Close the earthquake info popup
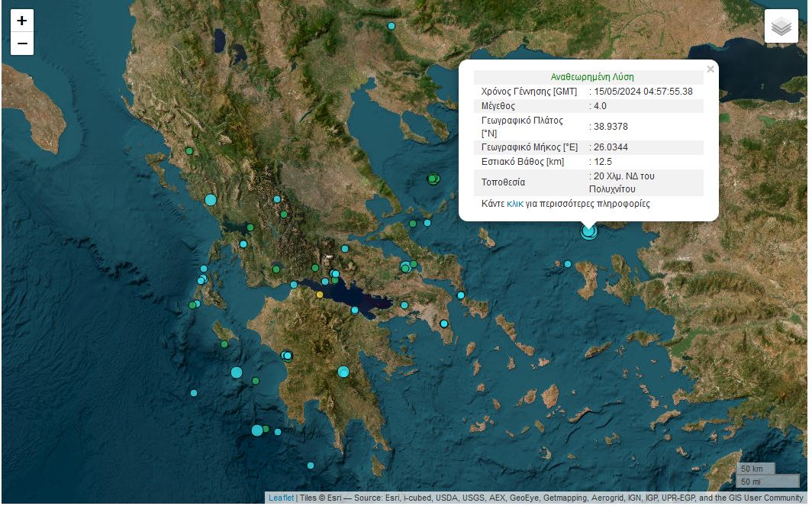 pyautogui.click(x=710, y=69)
